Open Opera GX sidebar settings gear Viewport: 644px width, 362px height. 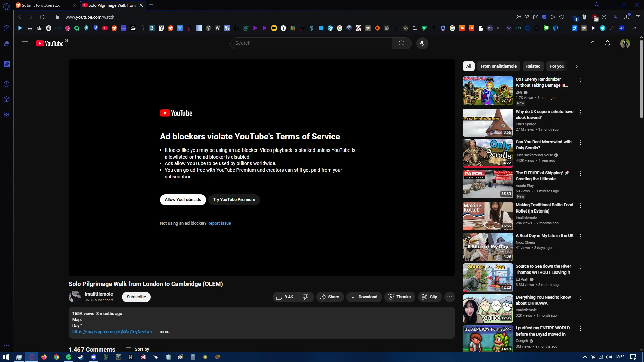click(6, 115)
